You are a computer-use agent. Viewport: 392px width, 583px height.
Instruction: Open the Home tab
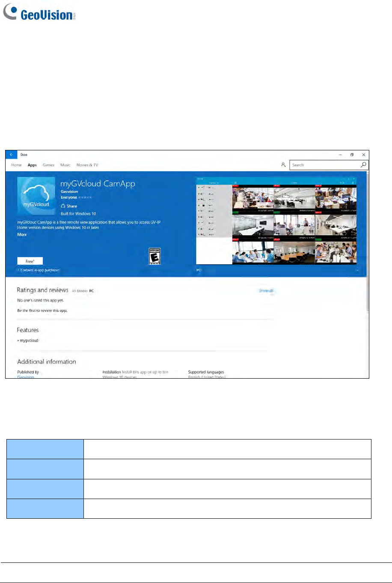17,165
